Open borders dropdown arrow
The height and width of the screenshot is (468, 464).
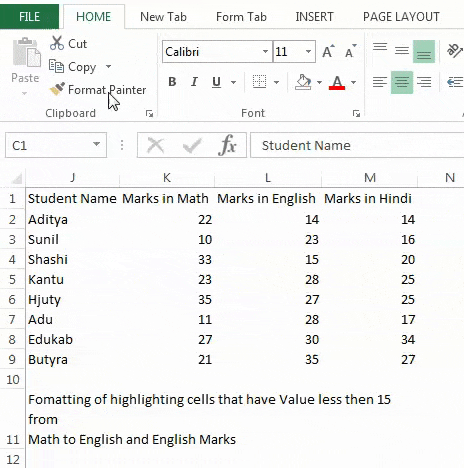pyautogui.click(x=276, y=82)
